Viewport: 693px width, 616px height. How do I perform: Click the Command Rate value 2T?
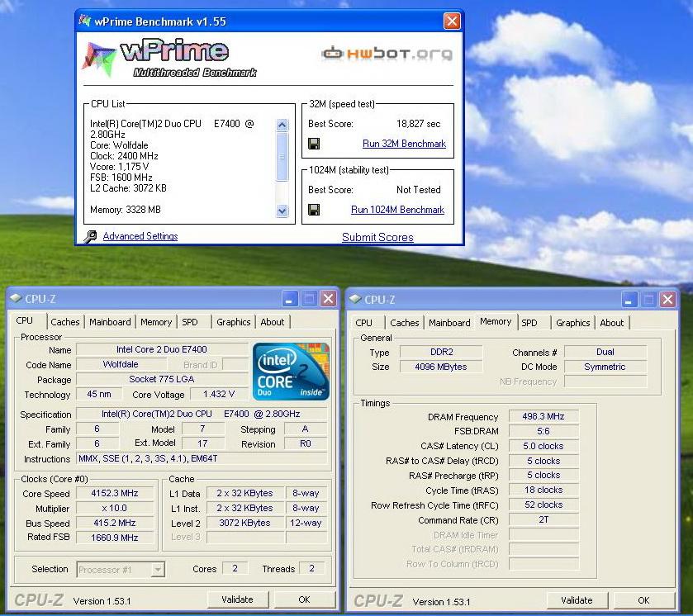point(543,519)
